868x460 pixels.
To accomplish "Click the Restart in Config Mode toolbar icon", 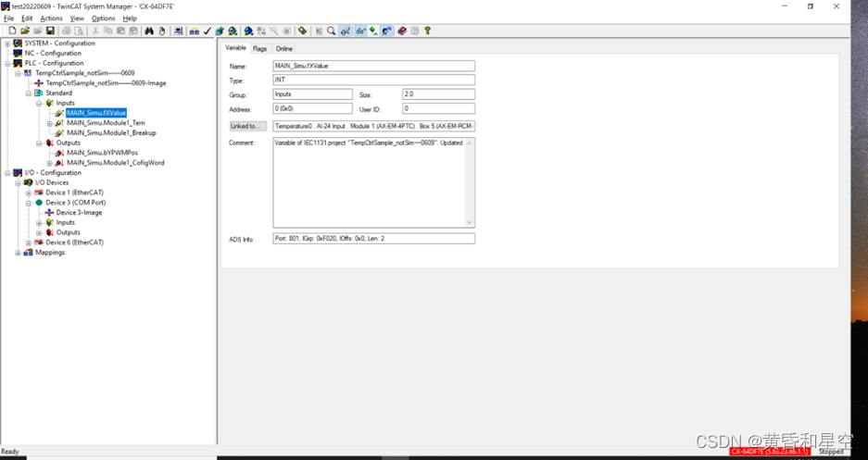I will [x=248, y=31].
